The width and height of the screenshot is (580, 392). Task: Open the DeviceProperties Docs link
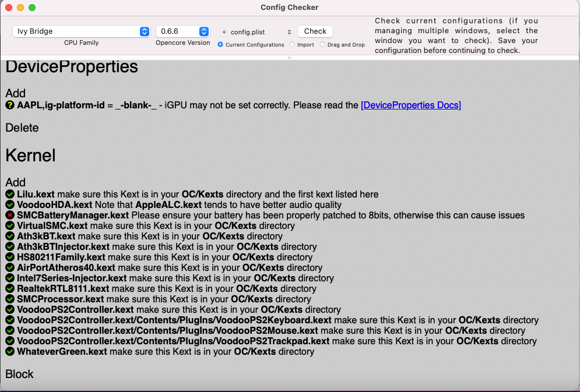(411, 105)
